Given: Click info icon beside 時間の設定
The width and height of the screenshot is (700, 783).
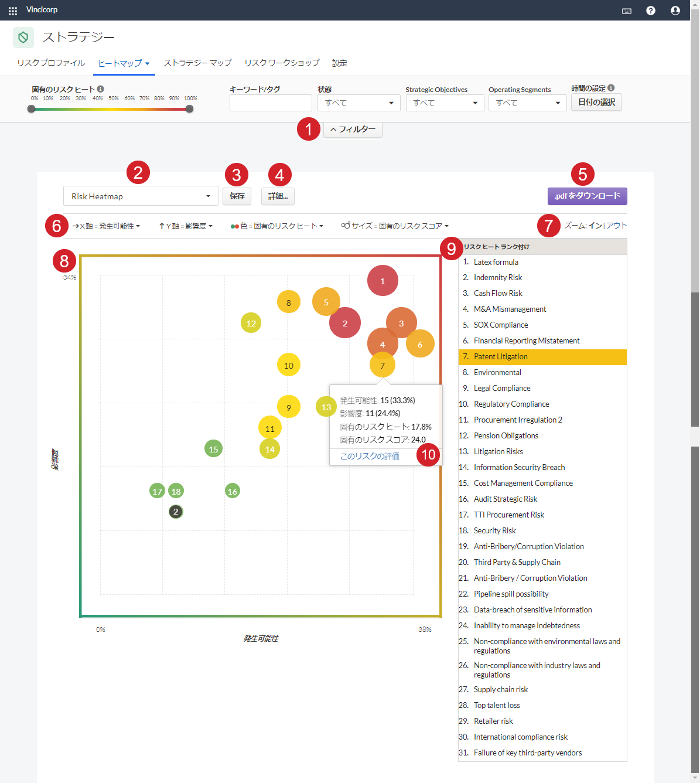Looking at the screenshot, I should coord(611,88).
